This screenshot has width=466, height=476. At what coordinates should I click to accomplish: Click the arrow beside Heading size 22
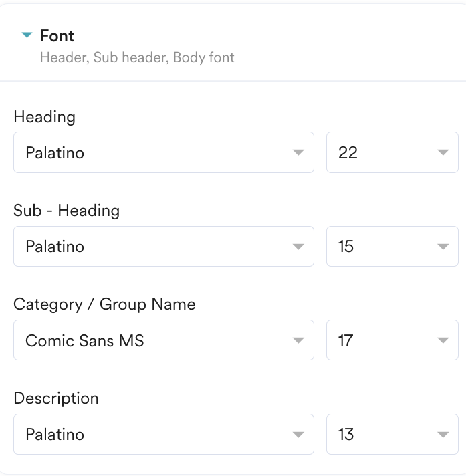[443, 153]
